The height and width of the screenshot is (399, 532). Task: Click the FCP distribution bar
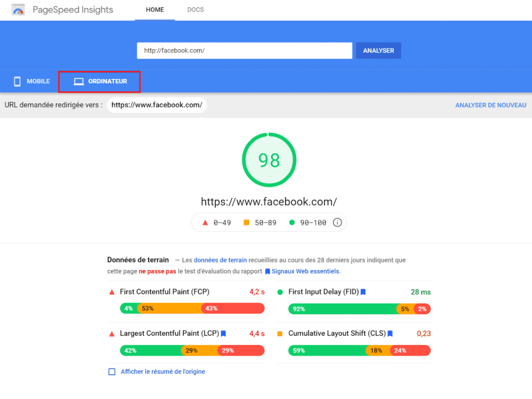[192, 308]
